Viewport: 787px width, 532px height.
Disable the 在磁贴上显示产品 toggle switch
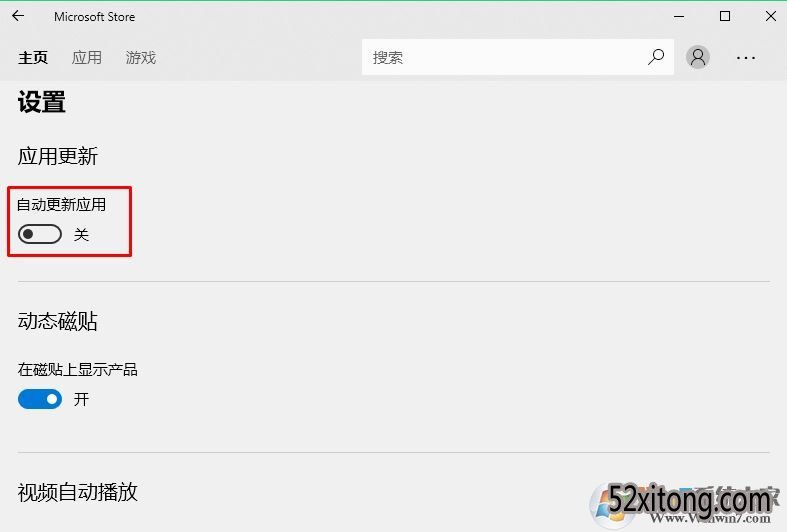click(x=40, y=400)
